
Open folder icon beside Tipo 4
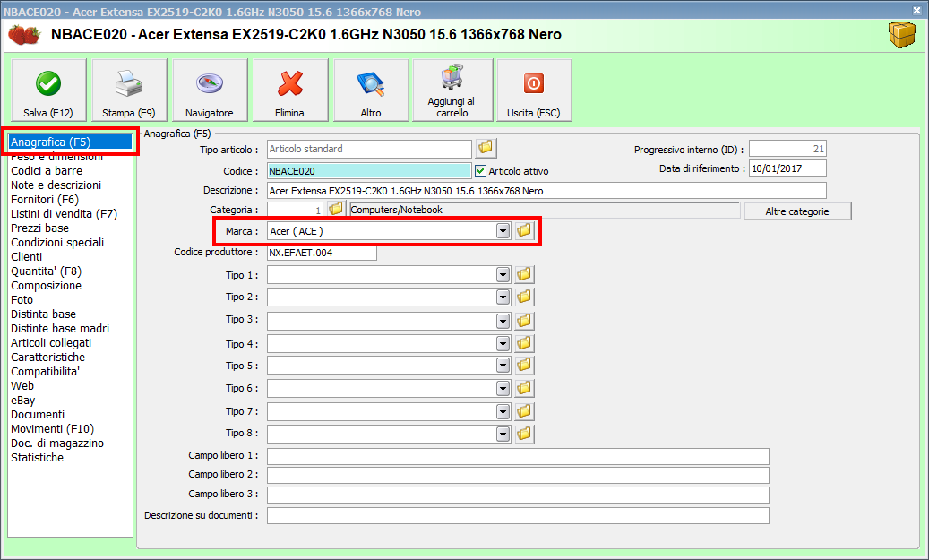point(524,343)
